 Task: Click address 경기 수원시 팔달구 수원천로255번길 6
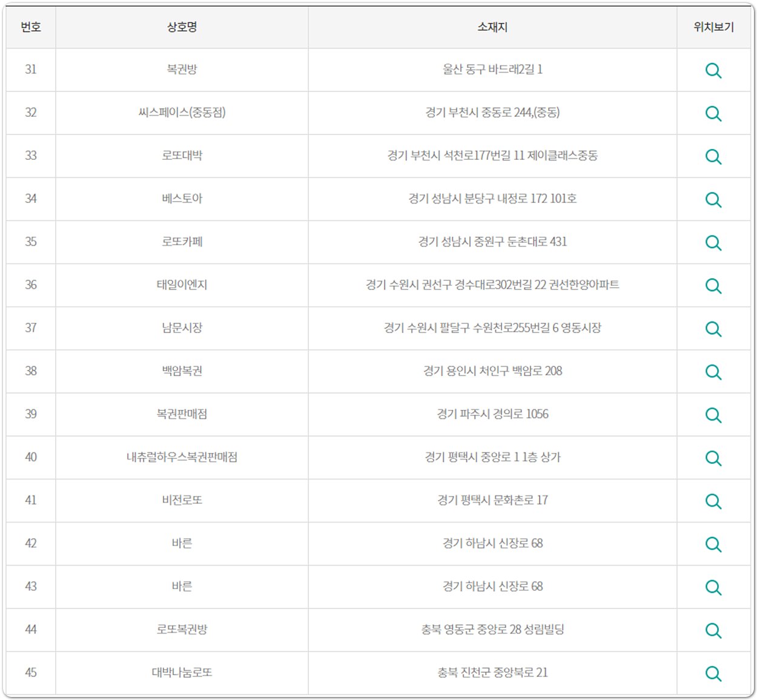[471, 328]
